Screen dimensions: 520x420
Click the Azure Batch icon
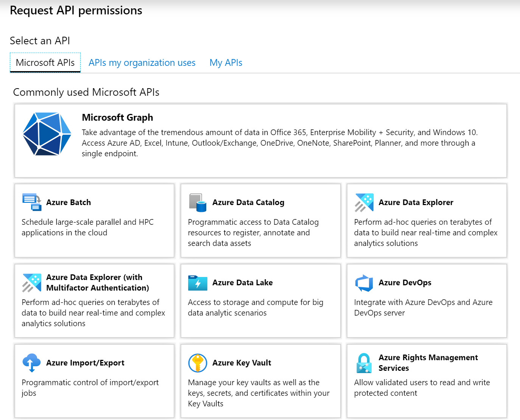(x=32, y=202)
